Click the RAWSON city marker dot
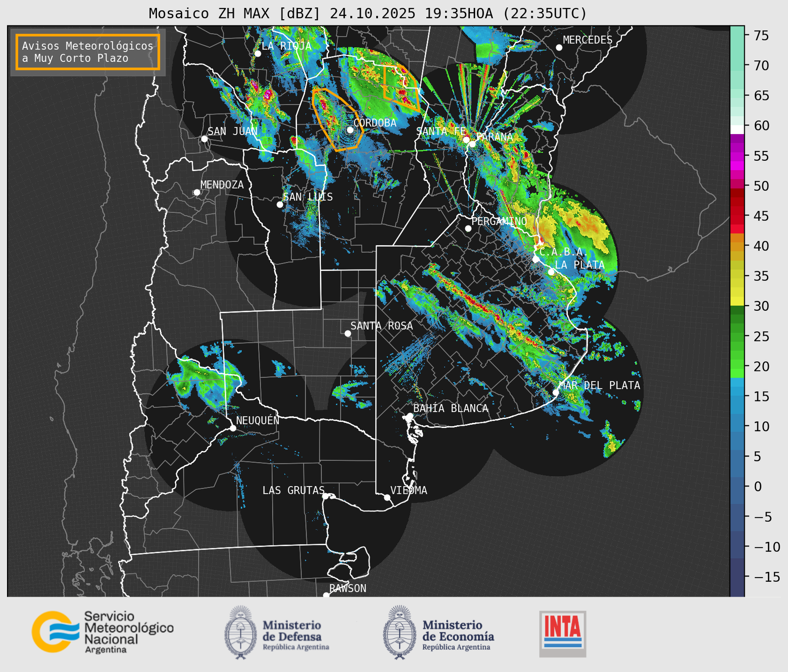Image resolution: width=788 pixels, height=672 pixels. tap(326, 595)
